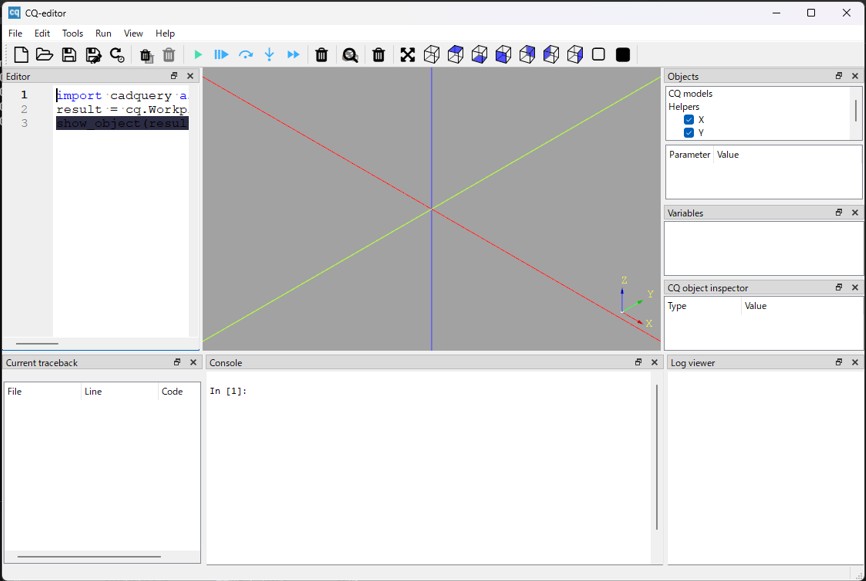866x581 pixels.
Task: Select the Helpers tree group
Action: (684, 107)
